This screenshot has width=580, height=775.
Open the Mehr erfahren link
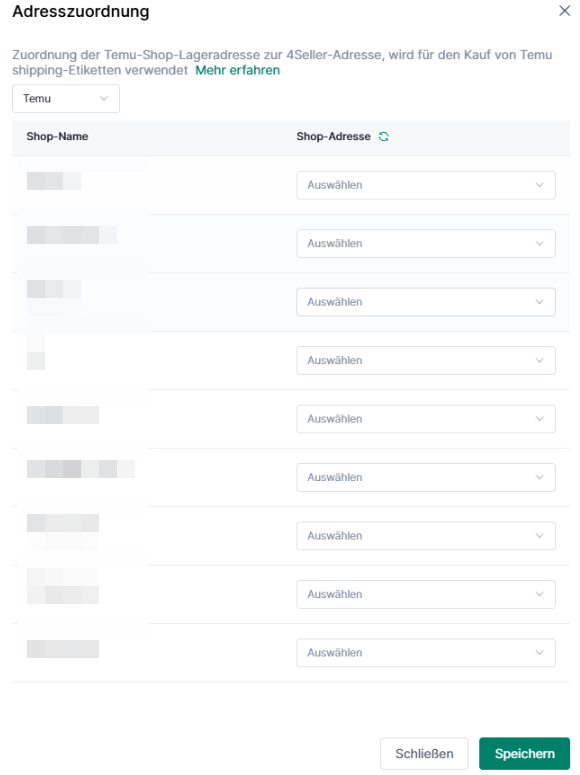coord(237,70)
